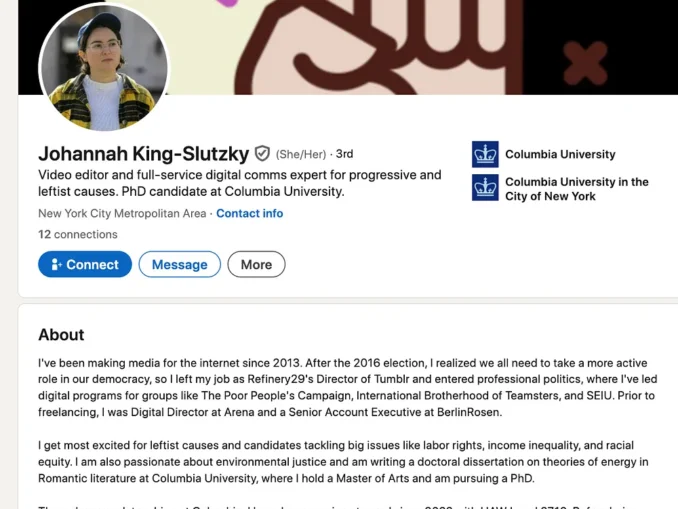Click the About paragraph on leftist causes
678x509 pixels.
[x=340, y=461]
